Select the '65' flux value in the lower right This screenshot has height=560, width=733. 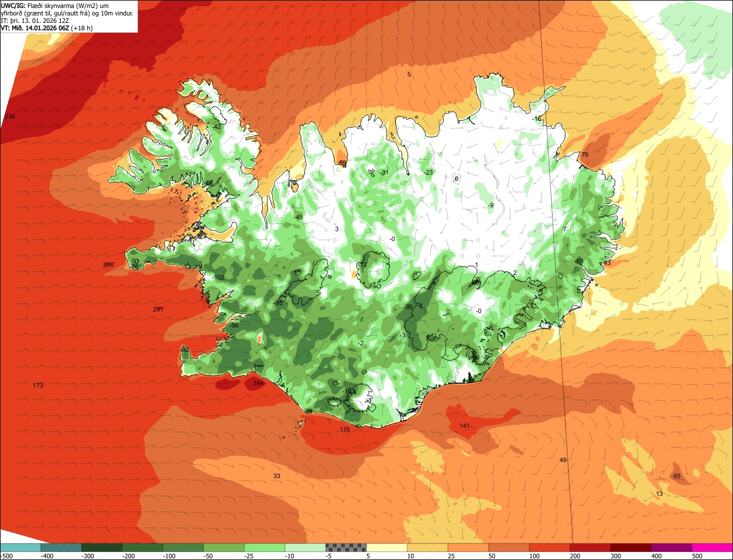click(x=677, y=476)
